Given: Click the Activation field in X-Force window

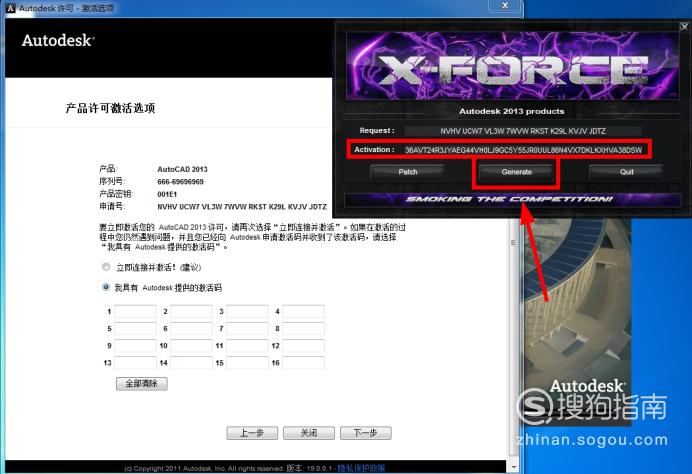Looking at the screenshot, I should point(524,150).
